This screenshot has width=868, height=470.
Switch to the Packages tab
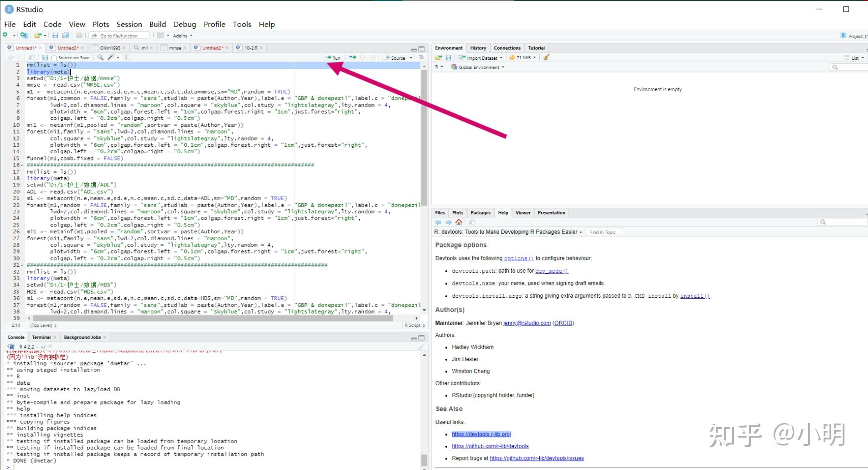pos(480,213)
